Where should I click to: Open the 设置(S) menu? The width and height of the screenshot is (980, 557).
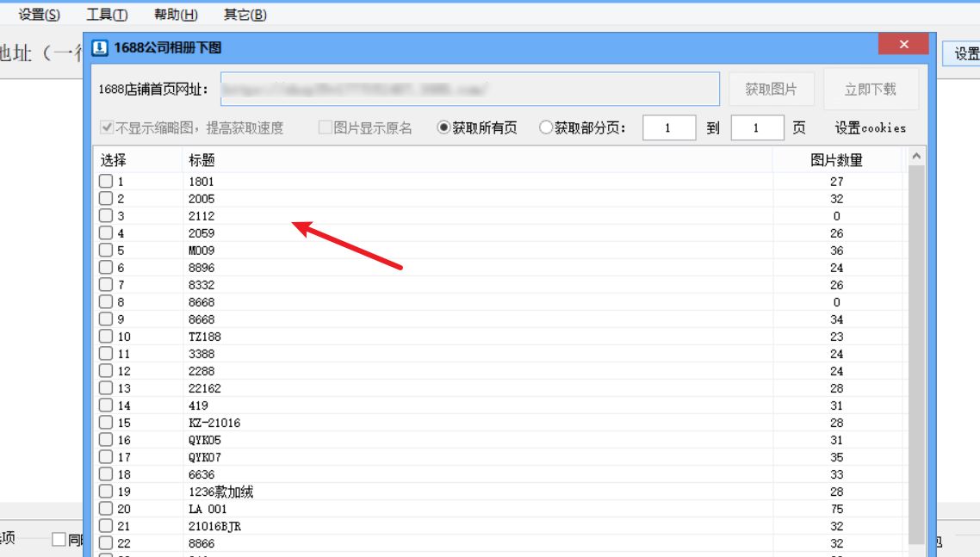point(39,15)
